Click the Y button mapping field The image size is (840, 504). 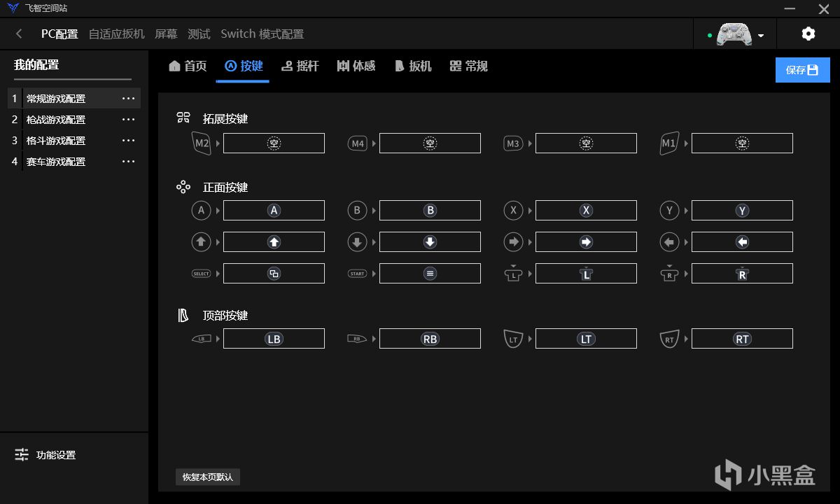[742, 210]
